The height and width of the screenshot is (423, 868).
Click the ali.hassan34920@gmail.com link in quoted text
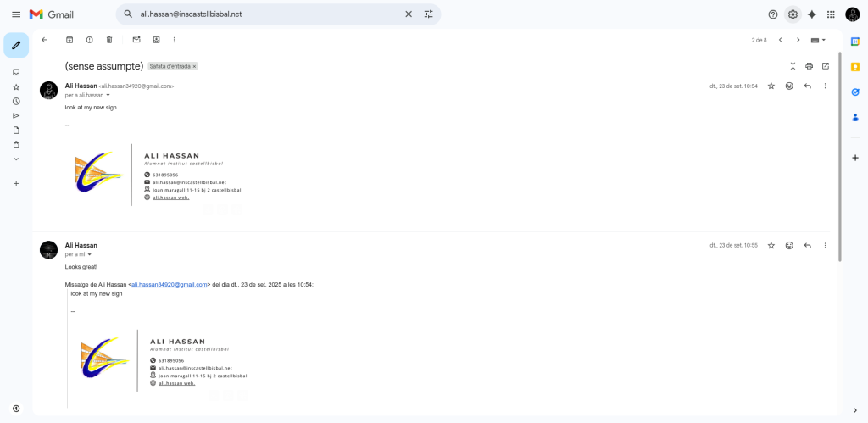click(x=170, y=285)
